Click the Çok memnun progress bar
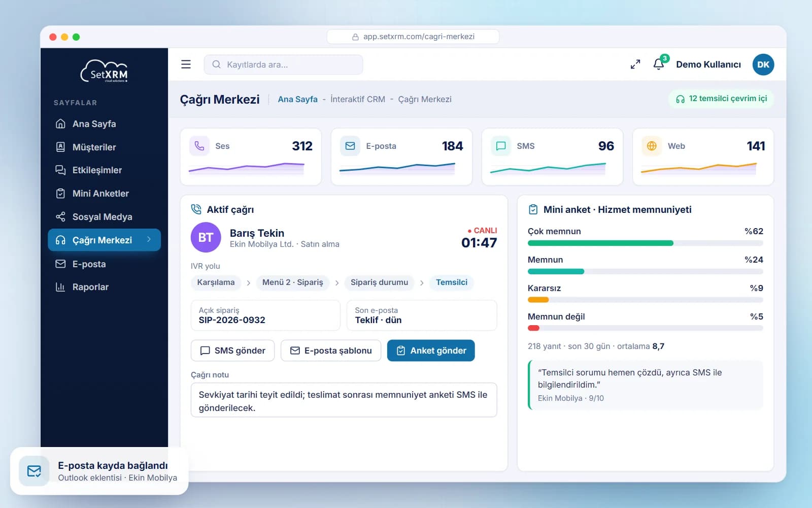The width and height of the screenshot is (812, 508). pos(646,243)
